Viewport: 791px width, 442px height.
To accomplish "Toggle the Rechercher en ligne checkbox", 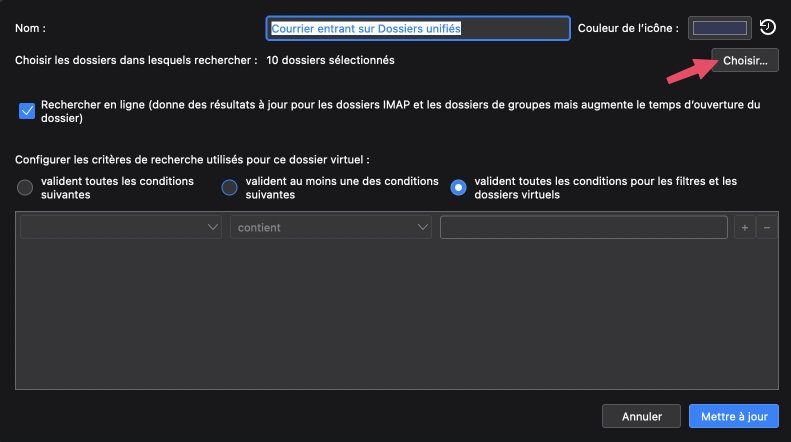I will 27,110.
